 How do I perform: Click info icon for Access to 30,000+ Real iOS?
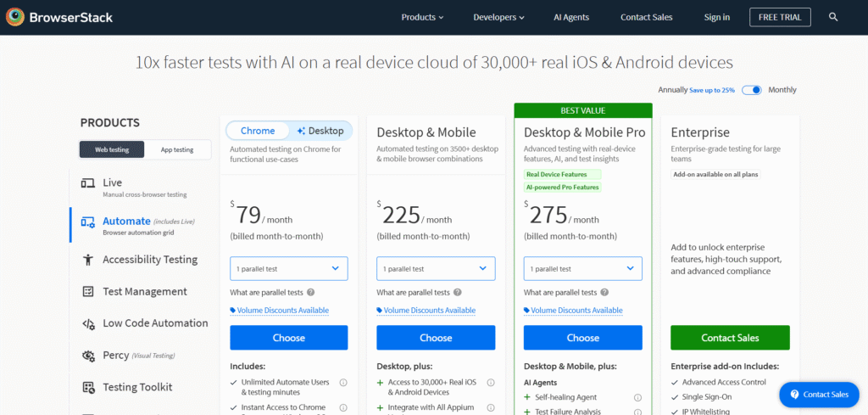click(x=491, y=382)
